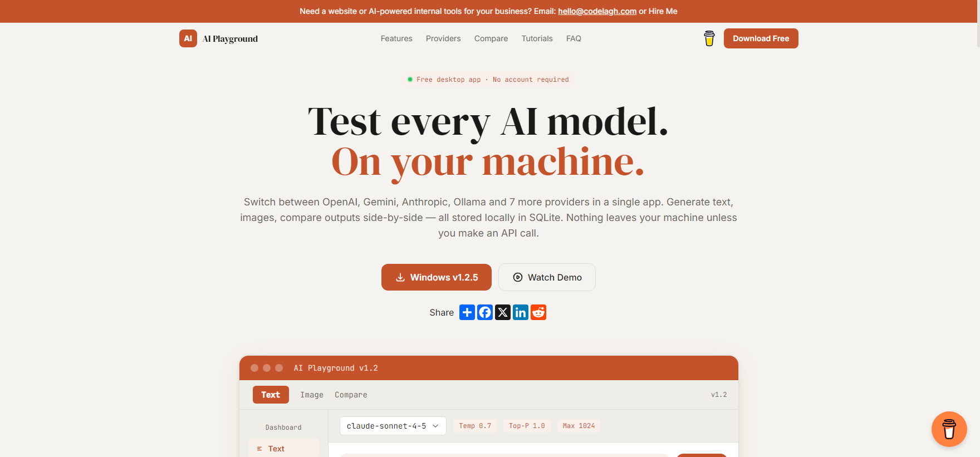The width and height of the screenshot is (980, 457).
Task: Select Text item in the preview sidebar
Action: pyautogui.click(x=283, y=449)
